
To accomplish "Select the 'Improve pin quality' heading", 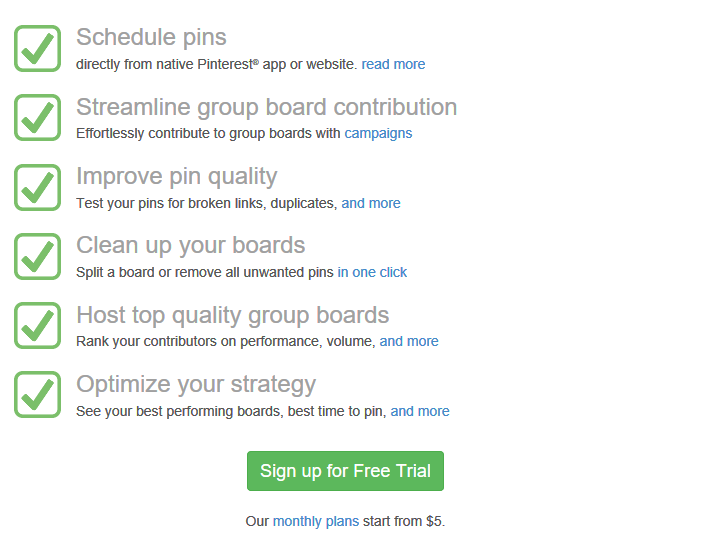I will pos(176,176).
